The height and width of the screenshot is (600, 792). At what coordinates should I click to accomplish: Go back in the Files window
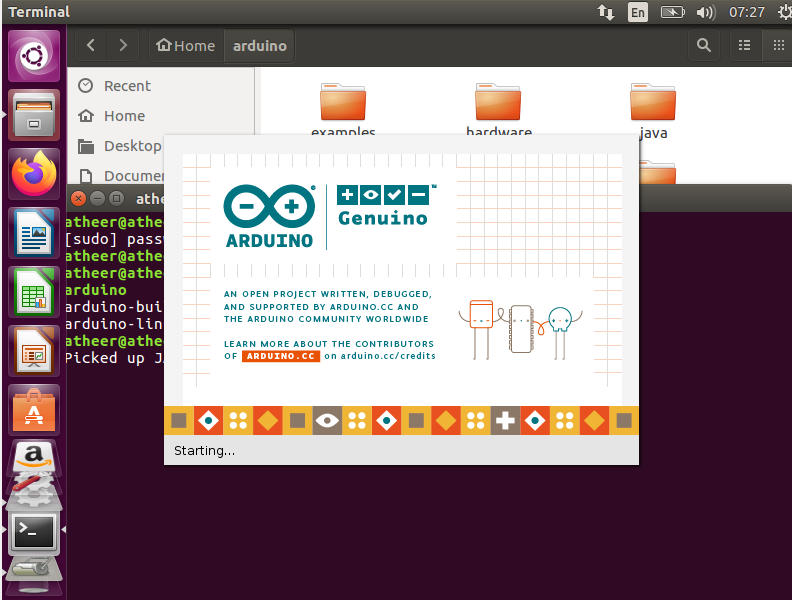click(x=91, y=45)
